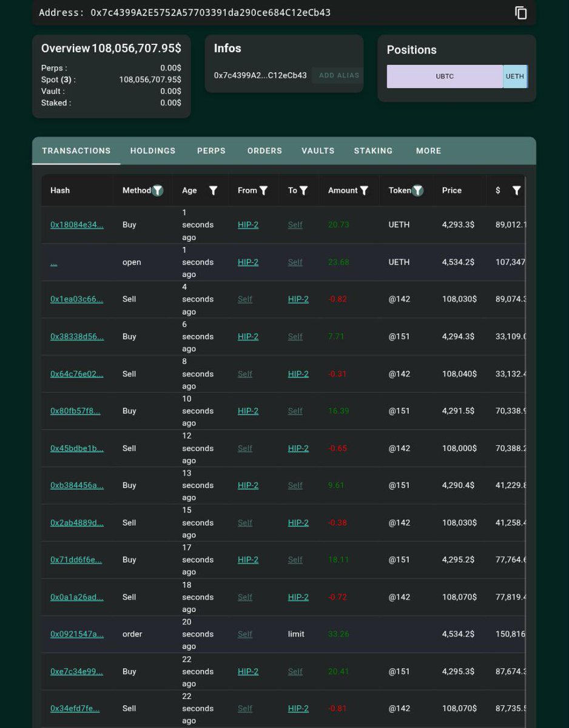The width and height of the screenshot is (569, 728).
Task: Click the Spot (3) balance line
Action: tap(111, 79)
